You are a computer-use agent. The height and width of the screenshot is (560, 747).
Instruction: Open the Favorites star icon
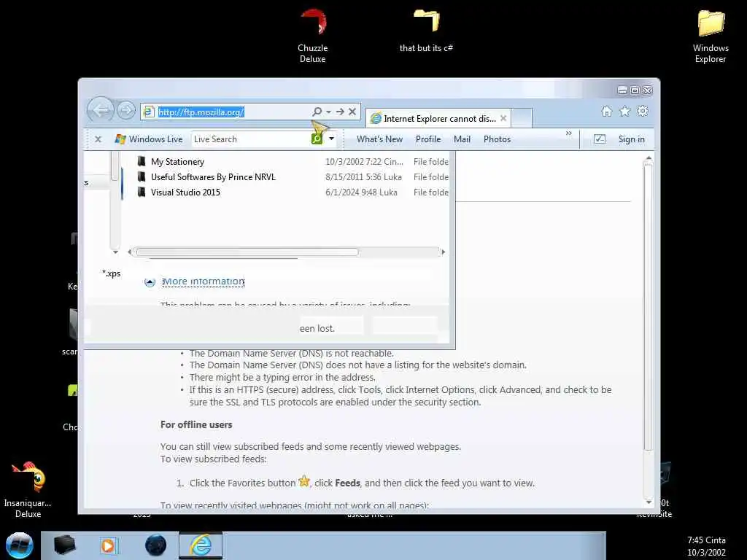(624, 112)
